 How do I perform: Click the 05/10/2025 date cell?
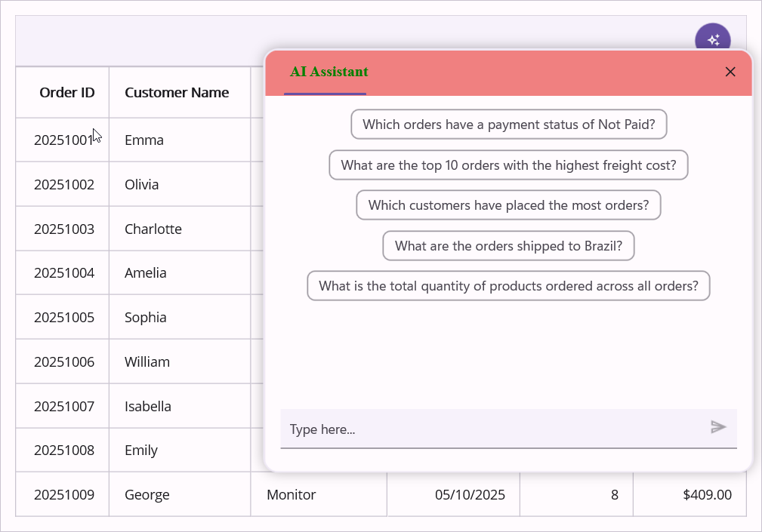point(452,494)
